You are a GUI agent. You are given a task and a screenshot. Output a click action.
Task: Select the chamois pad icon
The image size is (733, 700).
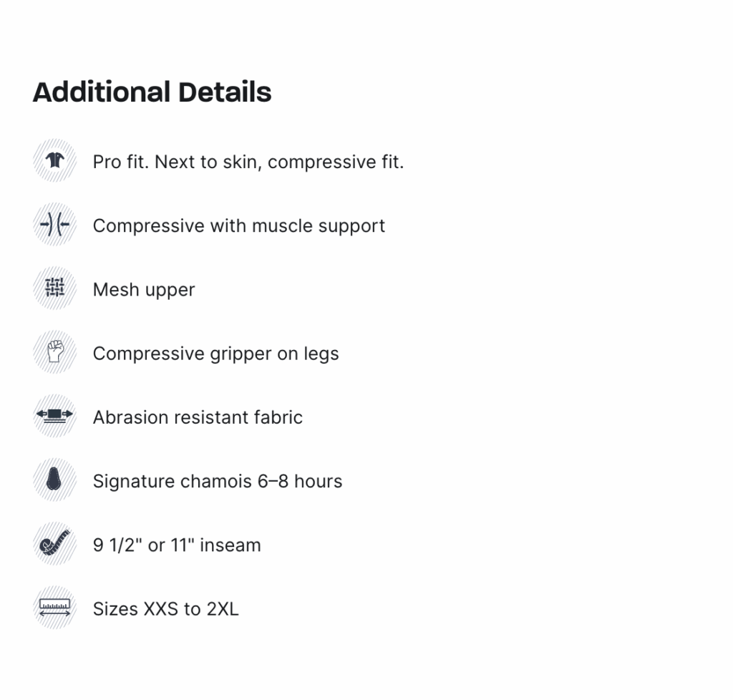tap(54, 480)
